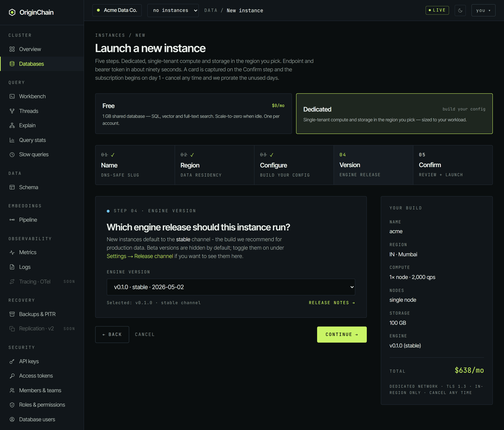Click the DATA breadcrumb in top bar
Viewport: 504px width, 430px height.
click(211, 10)
